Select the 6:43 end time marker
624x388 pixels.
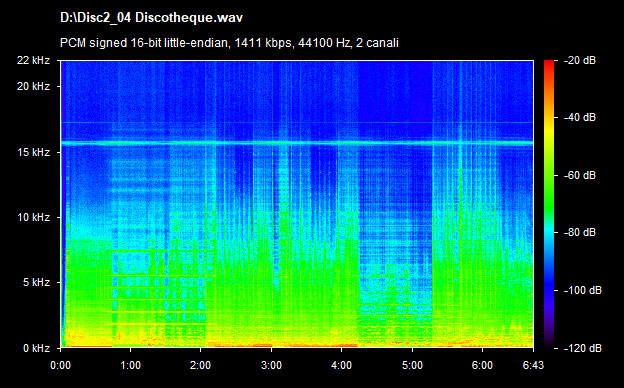[x=533, y=365]
